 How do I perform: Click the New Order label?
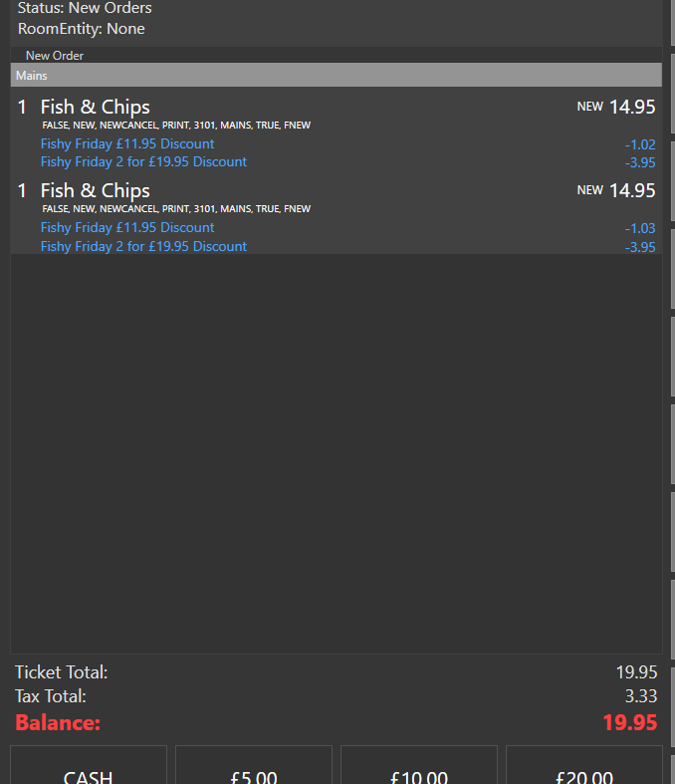coord(55,56)
